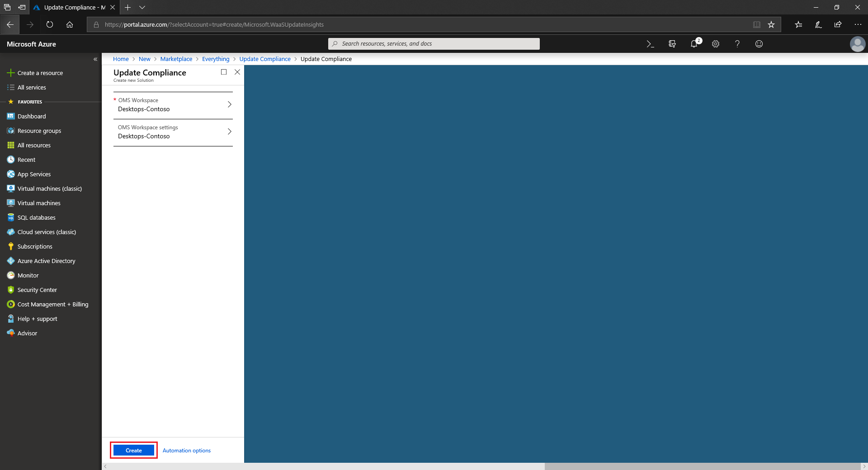Screen dimensions: 868x470
Task: Open the Dashboard icon in sidebar
Action: click(x=11, y=116)
